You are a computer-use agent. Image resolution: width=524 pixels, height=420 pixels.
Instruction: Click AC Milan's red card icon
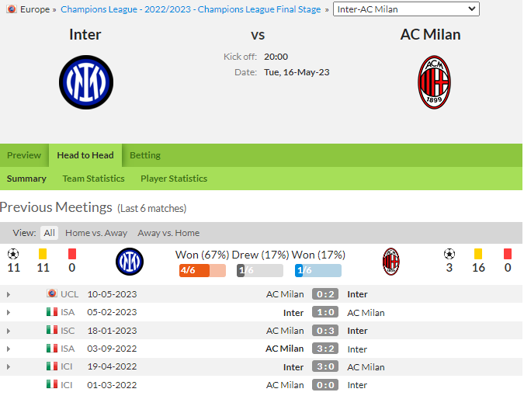point(508,254)
